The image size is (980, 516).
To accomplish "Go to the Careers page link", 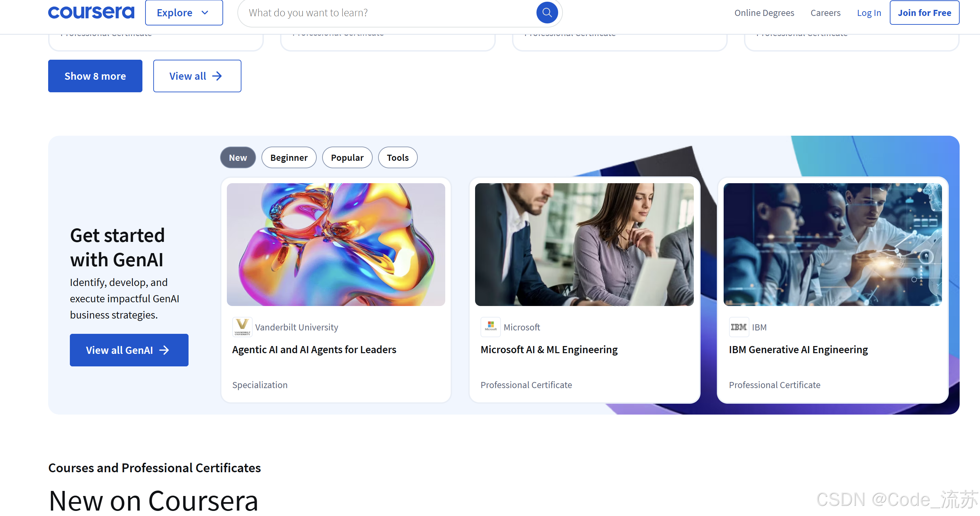I will click(825, 13).
